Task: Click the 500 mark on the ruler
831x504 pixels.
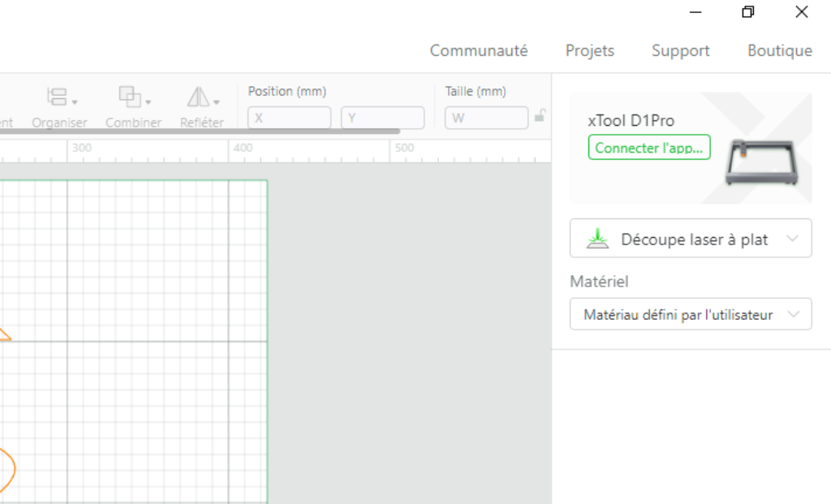Action: [404, 148]
